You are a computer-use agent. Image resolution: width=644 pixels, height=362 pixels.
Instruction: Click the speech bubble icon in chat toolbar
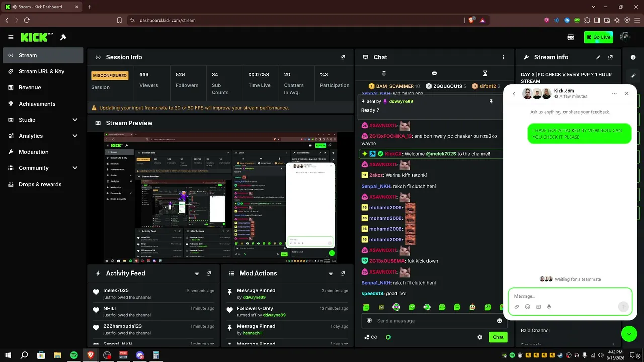434,73
